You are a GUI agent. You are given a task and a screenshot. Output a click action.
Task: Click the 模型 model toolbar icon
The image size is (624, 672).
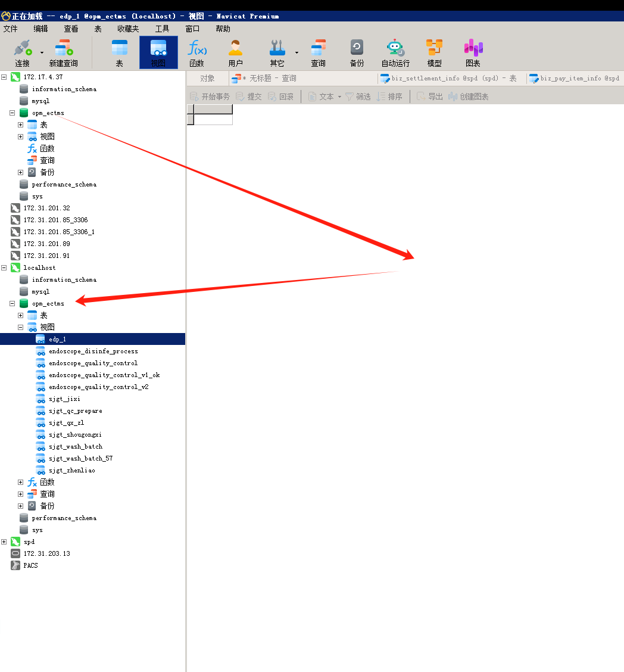(434, 53)
